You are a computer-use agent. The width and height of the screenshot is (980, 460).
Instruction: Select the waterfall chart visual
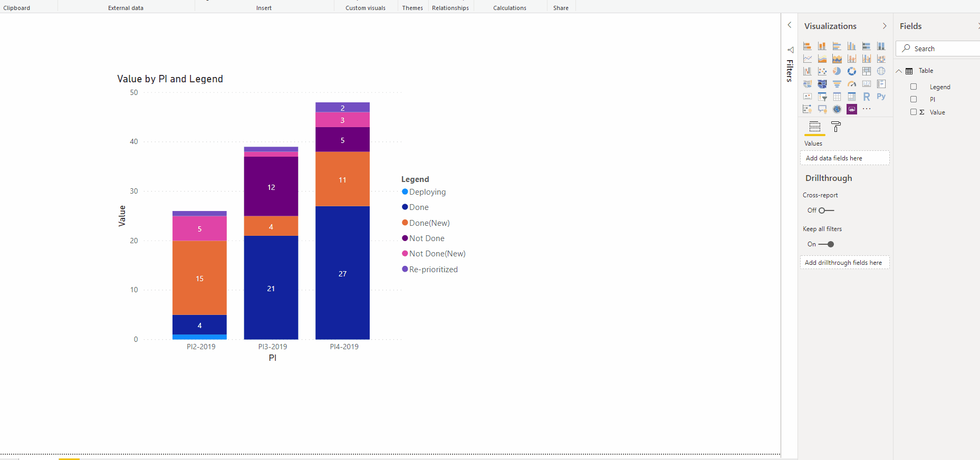807,71
